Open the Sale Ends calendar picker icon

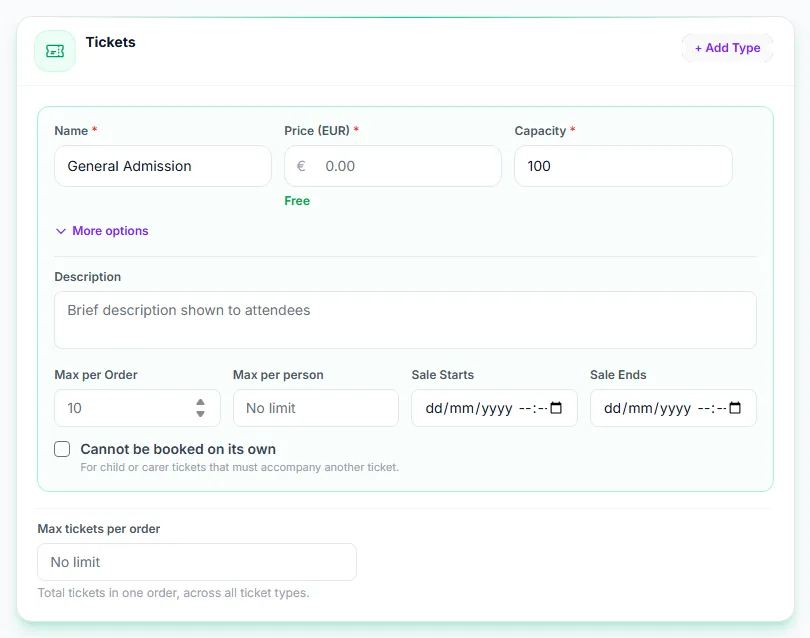click(x=735, y=408)
